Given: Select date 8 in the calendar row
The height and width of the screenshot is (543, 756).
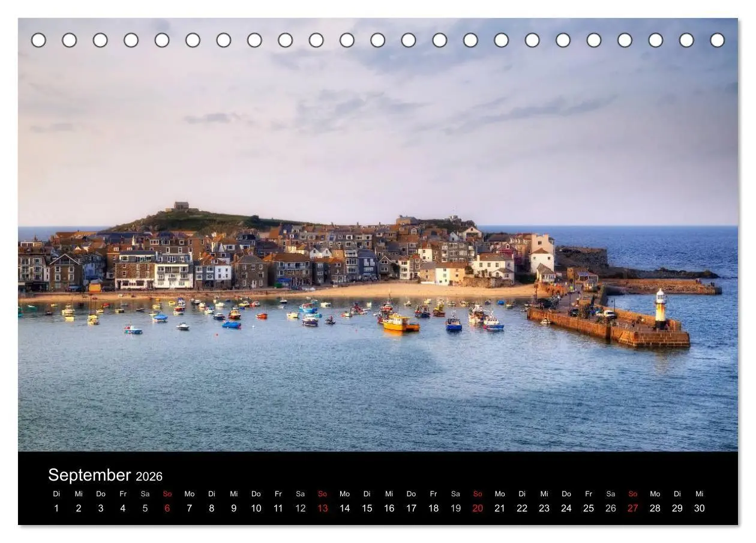Looking at the screenshot, I should [212, 508].
